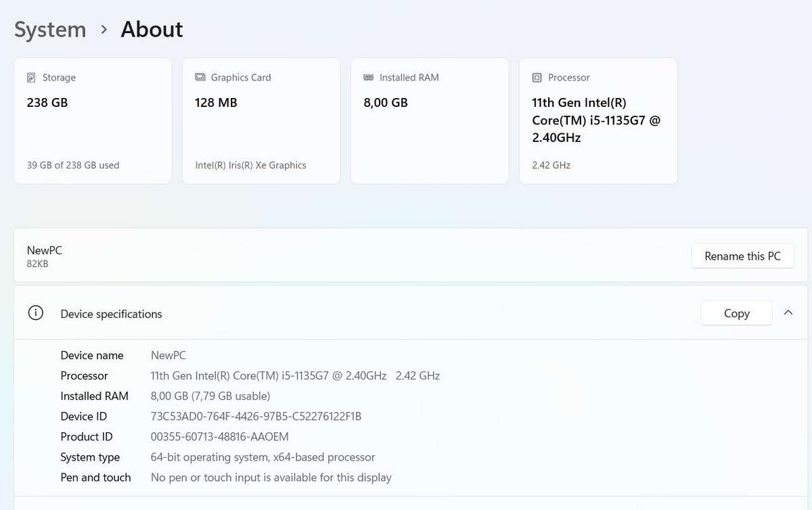The height and width of the screenshot is (510, 812).
Task: Click the Device specifications info icon
Action: tap(35, 313)
